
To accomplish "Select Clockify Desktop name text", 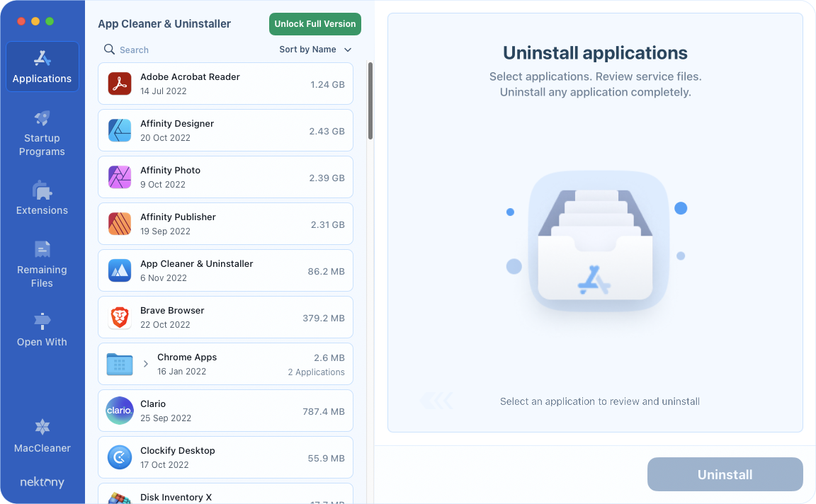I will [x=178, y=451].
